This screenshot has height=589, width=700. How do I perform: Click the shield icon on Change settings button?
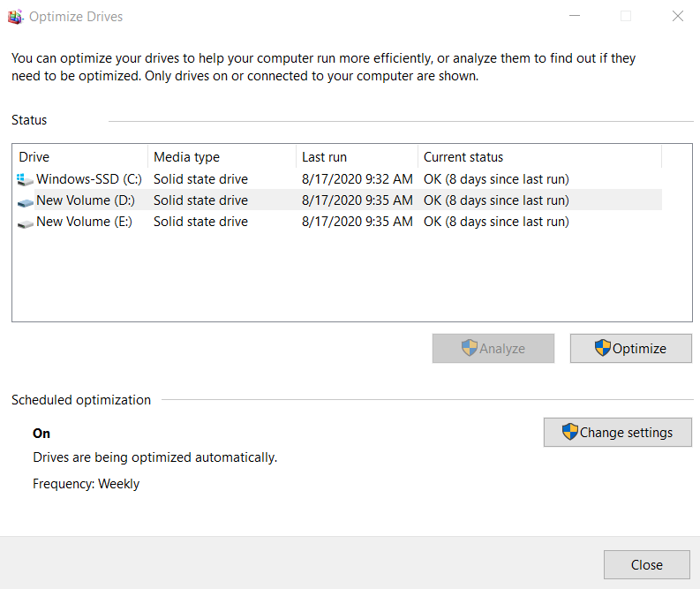(x=570, y=433)
